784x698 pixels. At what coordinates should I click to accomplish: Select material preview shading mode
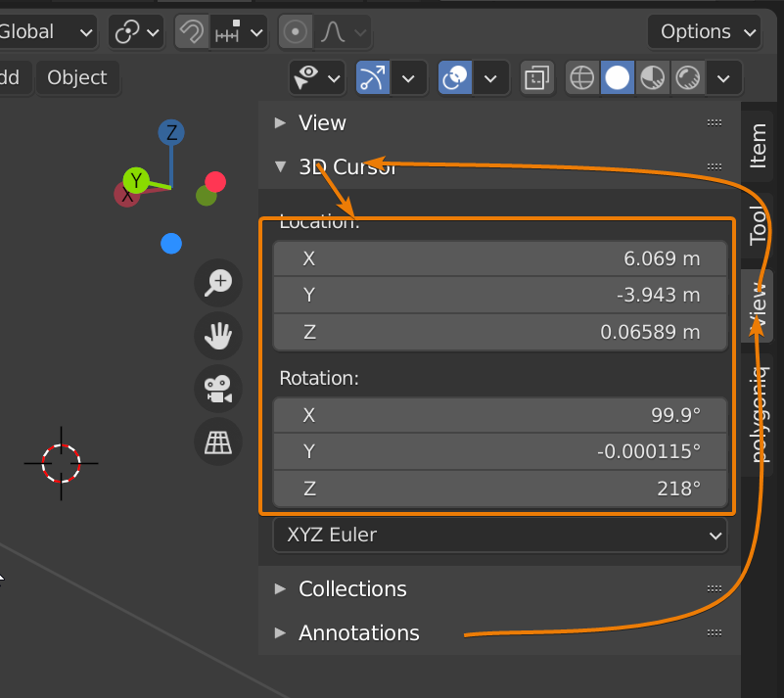[x=653, y=78]
